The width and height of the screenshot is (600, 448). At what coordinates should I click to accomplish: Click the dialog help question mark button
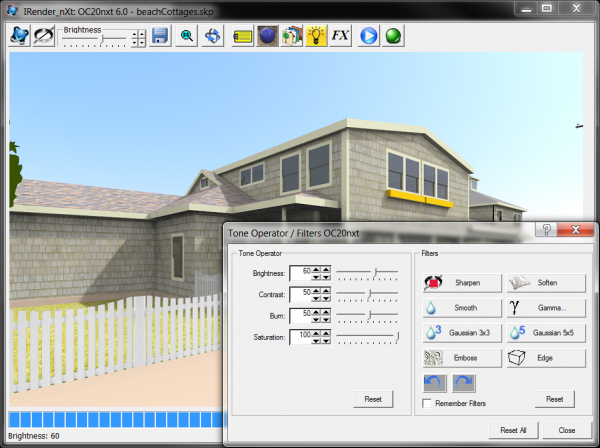[548, 230]
